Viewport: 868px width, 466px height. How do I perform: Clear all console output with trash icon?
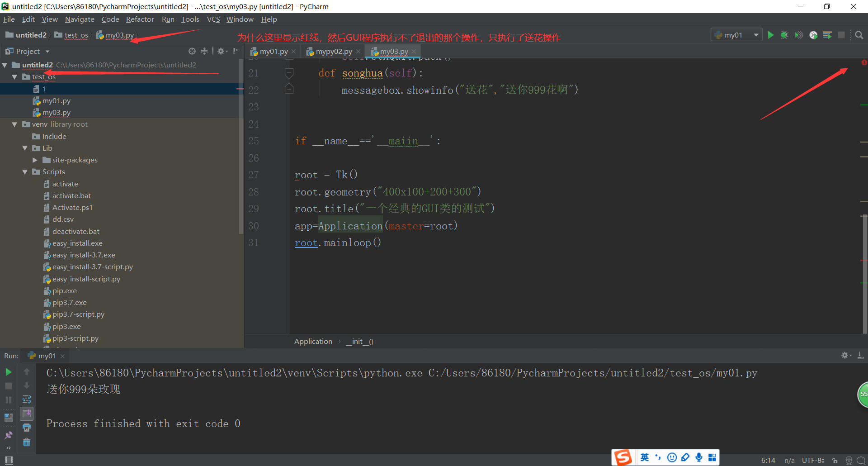(x=27, y=442)
